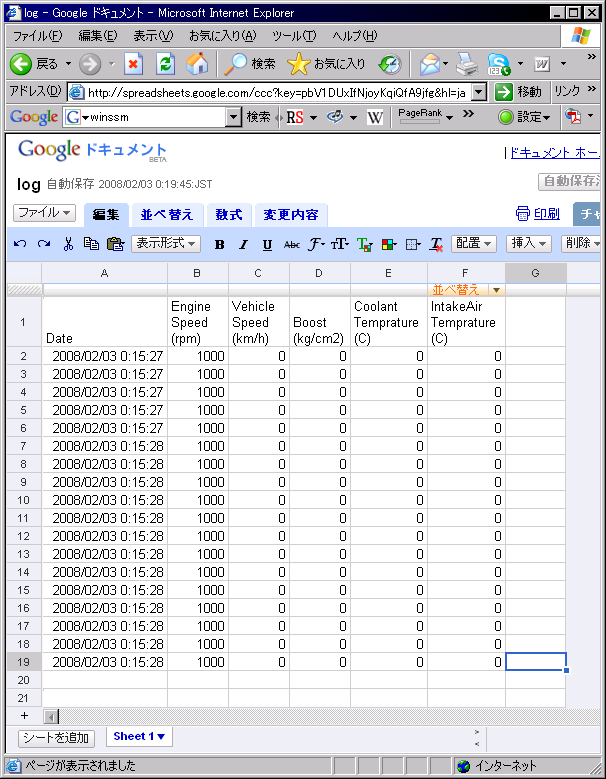Click the IE Print icon
The width and height of the screenshot is (606, 779).
tap(467, 64)
